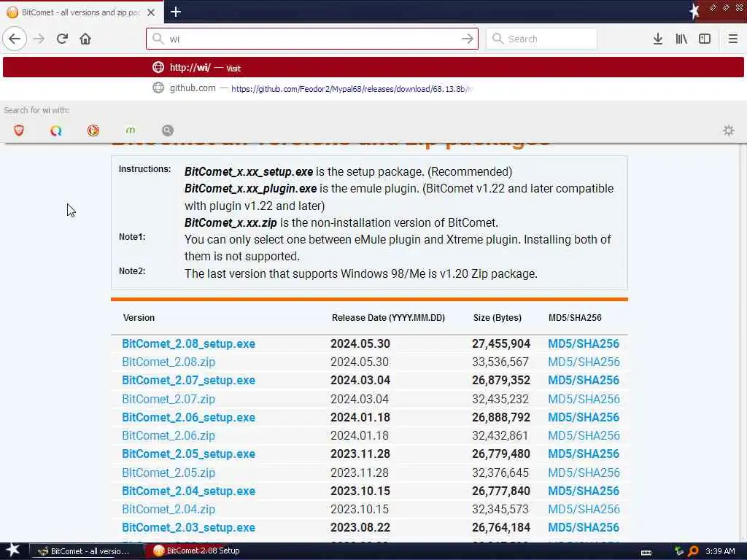This screenshot has height=560, width=747.
Task: Open MD5/SHA256 for BitComet_2.04.zip
Action: coord(584,510)
